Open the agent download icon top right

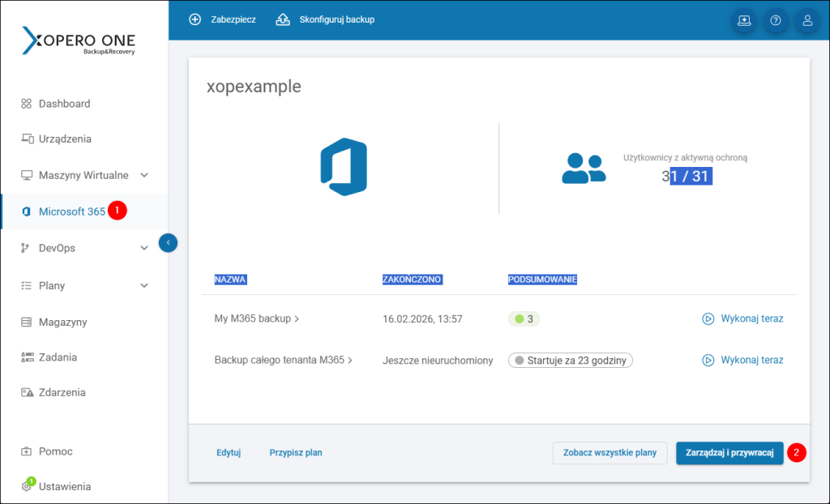pos(743,21)
